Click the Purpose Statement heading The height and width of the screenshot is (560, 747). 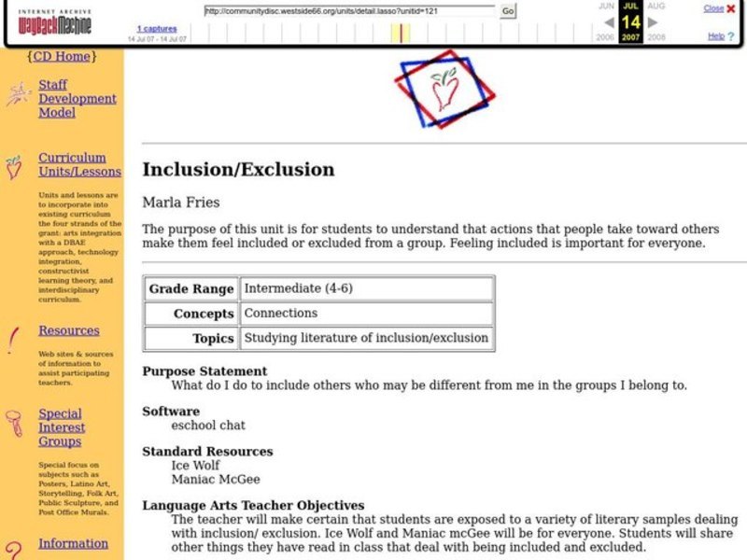click(204, 371)
